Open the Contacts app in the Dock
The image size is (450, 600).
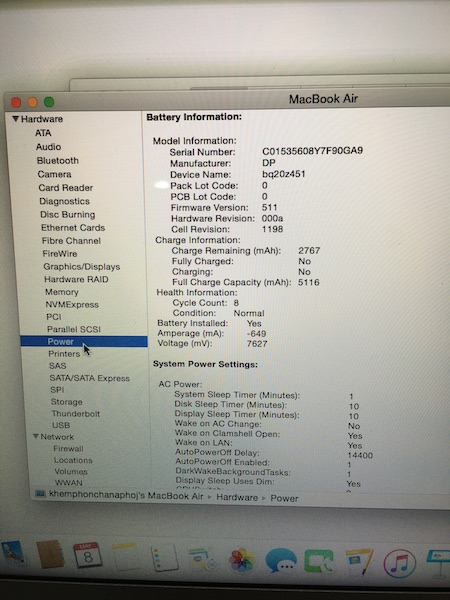50,554
